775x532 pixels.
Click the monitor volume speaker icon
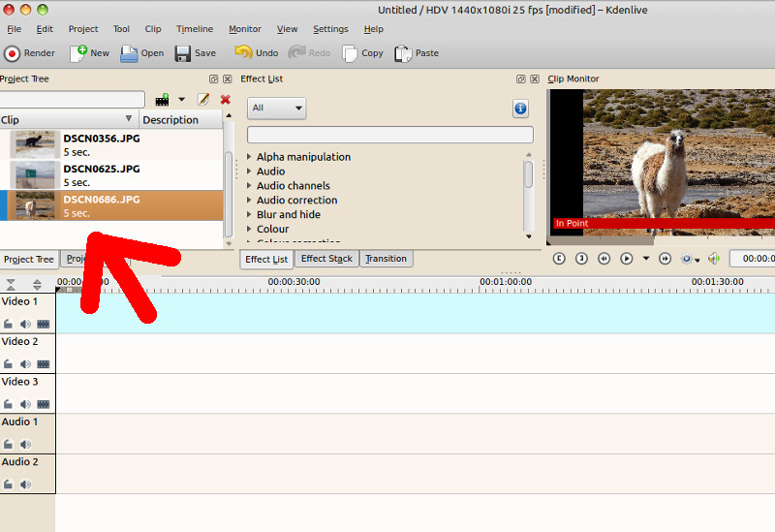[x=713, y=258]
